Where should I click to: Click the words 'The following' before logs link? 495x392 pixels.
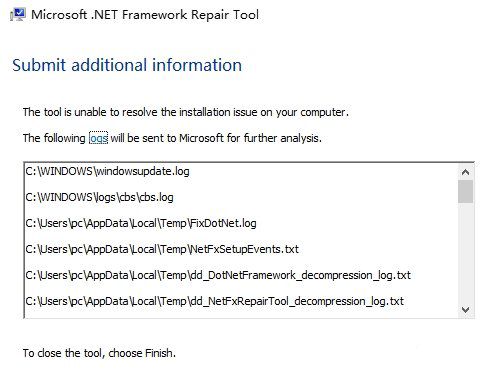(54, 138)
